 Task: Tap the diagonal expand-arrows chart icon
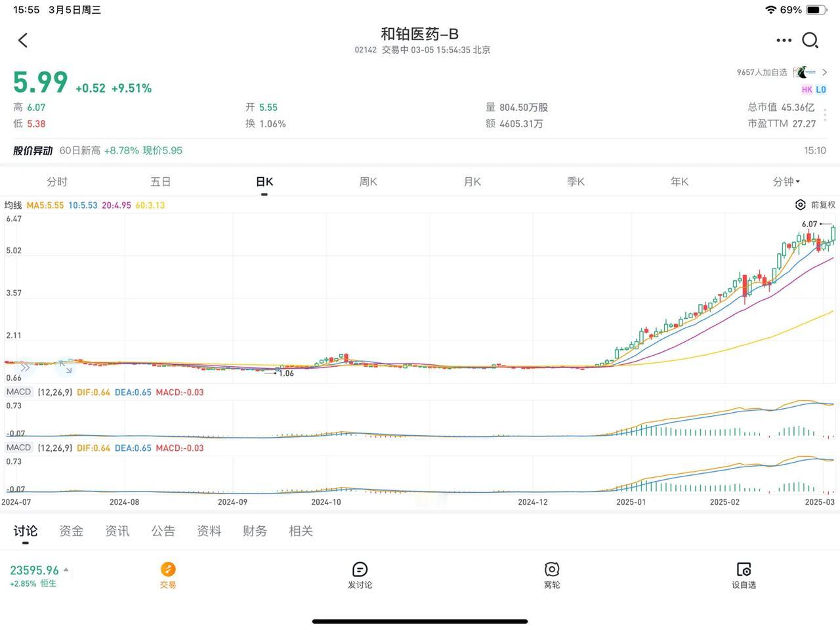(64, 367)
